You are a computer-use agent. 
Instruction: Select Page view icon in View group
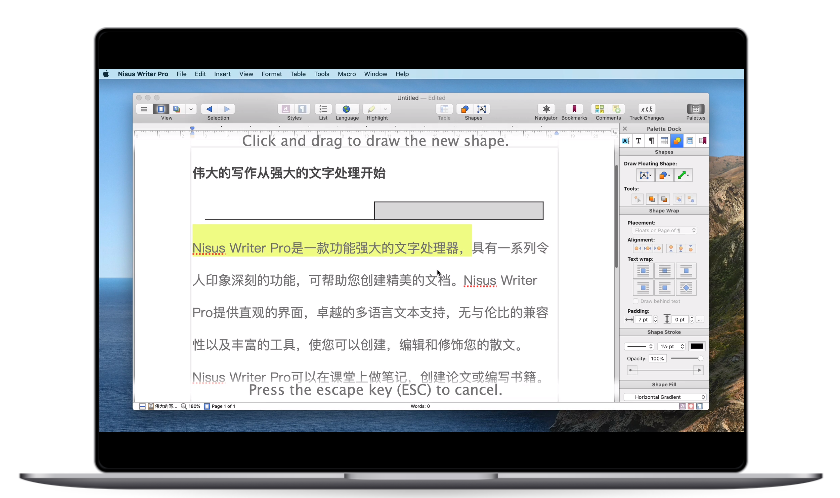coord(161,109)
